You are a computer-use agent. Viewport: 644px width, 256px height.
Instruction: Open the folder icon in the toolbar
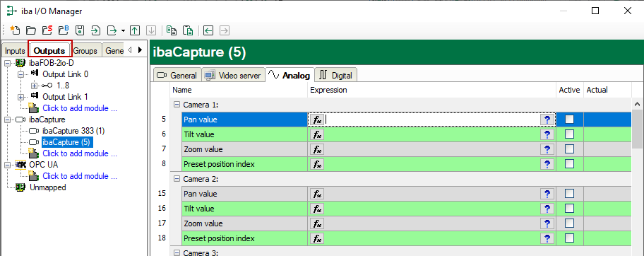tap(31, 30)
